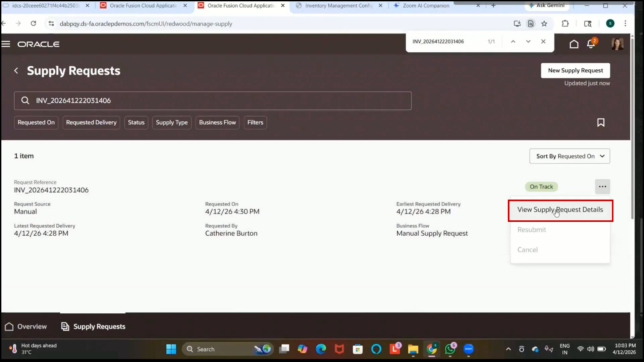Click the Windows taskbar Search box
The image size is (644, 362).
[227, 349]
